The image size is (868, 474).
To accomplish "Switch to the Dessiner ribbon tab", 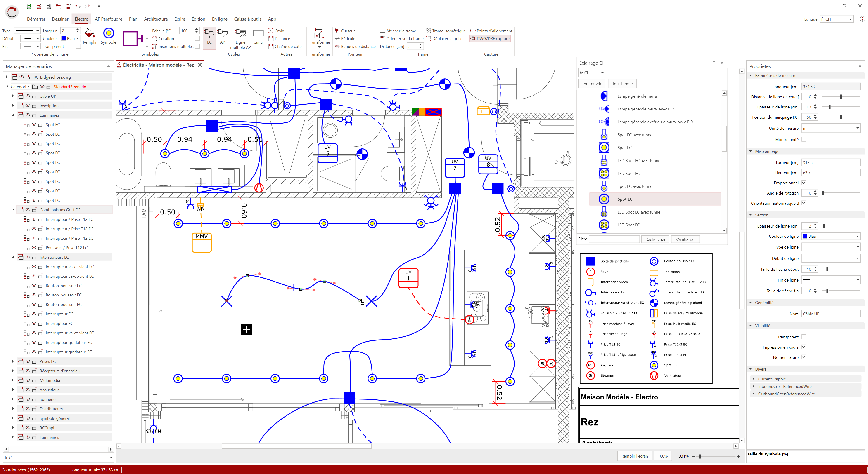I will (60, 19).
